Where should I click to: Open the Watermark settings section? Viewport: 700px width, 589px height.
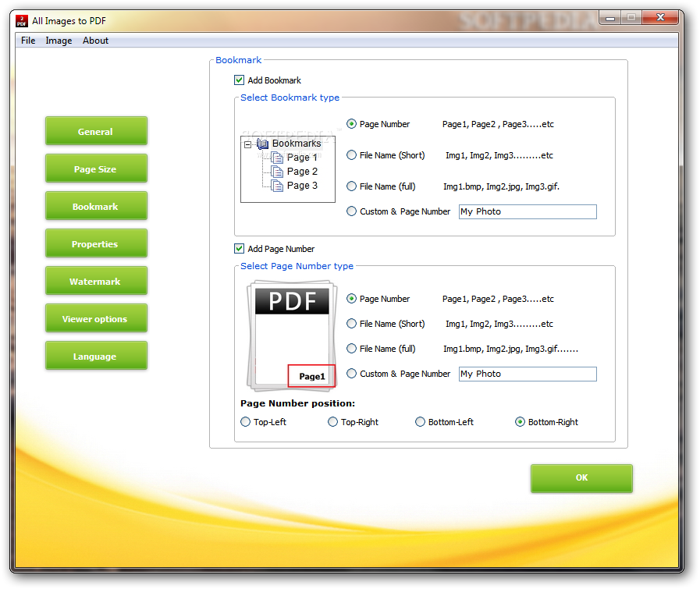96,281
